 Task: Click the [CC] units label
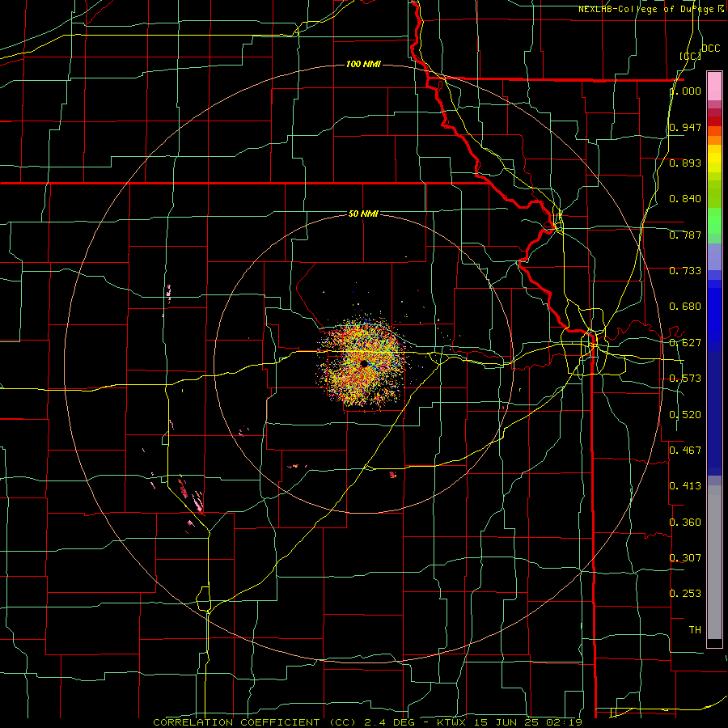pyautogui.click(x=691, y=56)
